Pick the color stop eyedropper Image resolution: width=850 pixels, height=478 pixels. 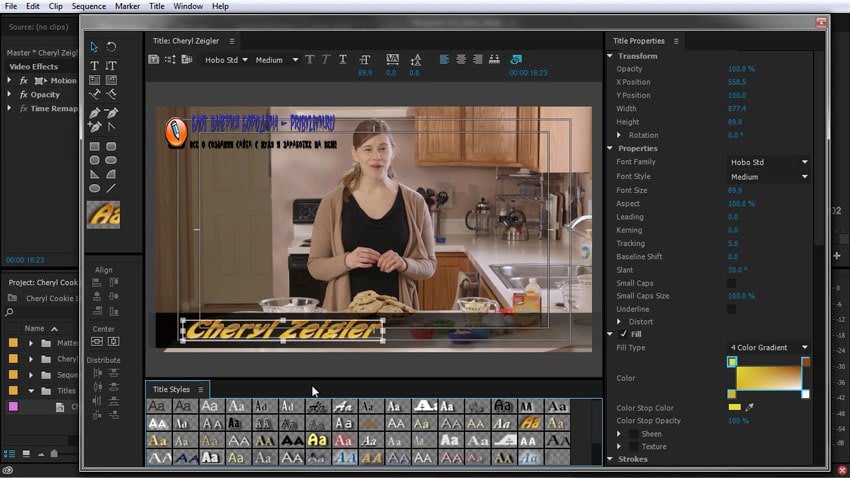[750, 407]
